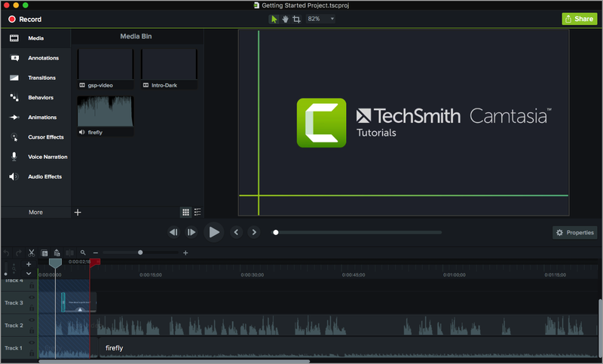Activate the Pan hand tool
This screenshot has width=603, height=364.
[285, 19]
